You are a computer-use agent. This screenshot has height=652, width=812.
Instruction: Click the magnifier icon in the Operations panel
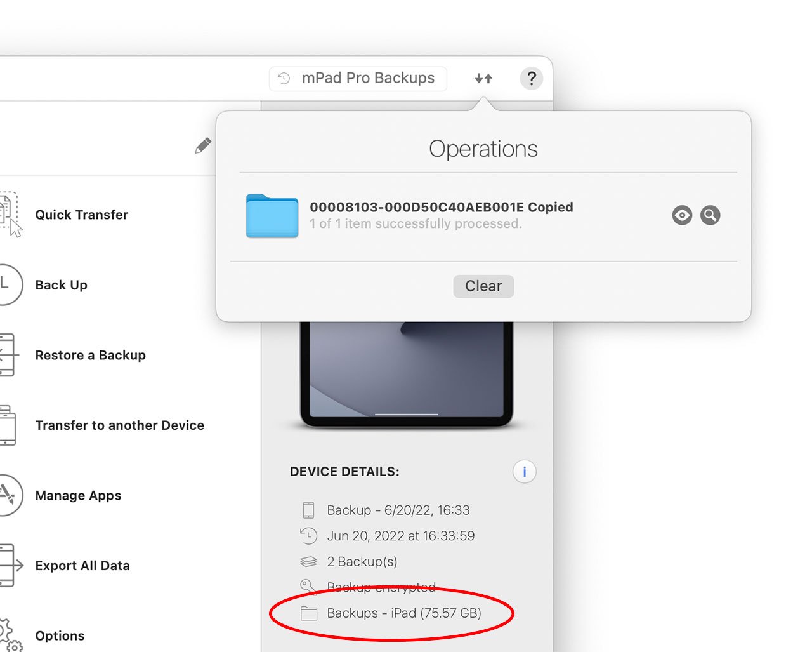tap(710, 215)
